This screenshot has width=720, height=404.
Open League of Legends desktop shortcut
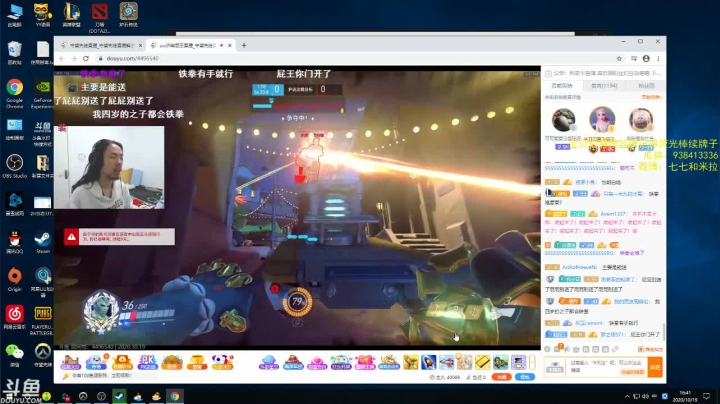coord(71,15)
